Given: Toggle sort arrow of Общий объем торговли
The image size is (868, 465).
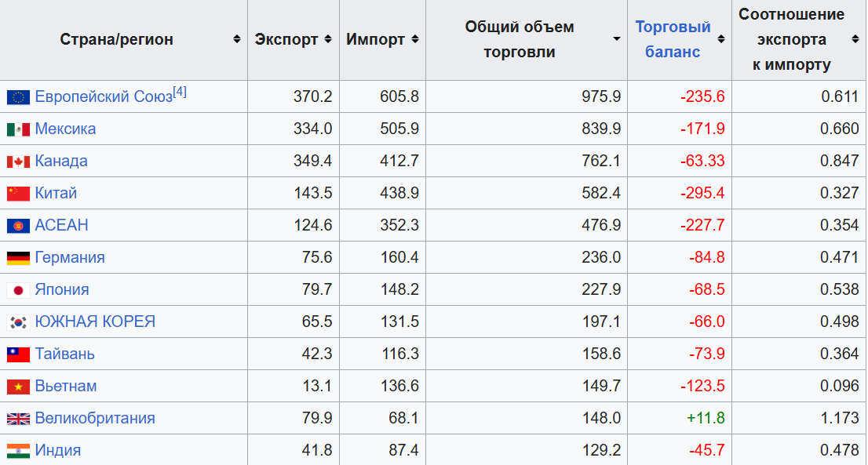Looking at the screenshot, I should tap(617, 39).
